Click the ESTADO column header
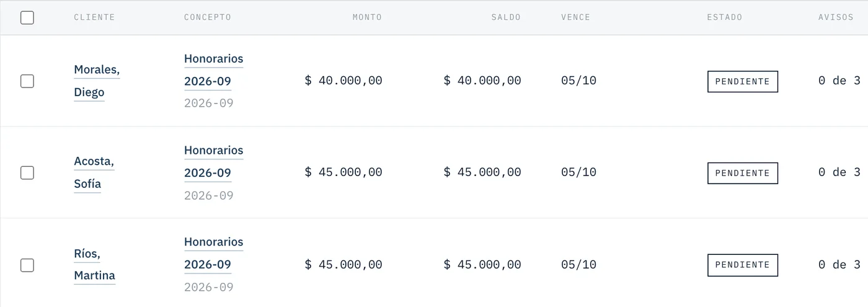Image resolution: width=868 pixels, height=307 pixels. pyautogui.click(x=725, y=17)
